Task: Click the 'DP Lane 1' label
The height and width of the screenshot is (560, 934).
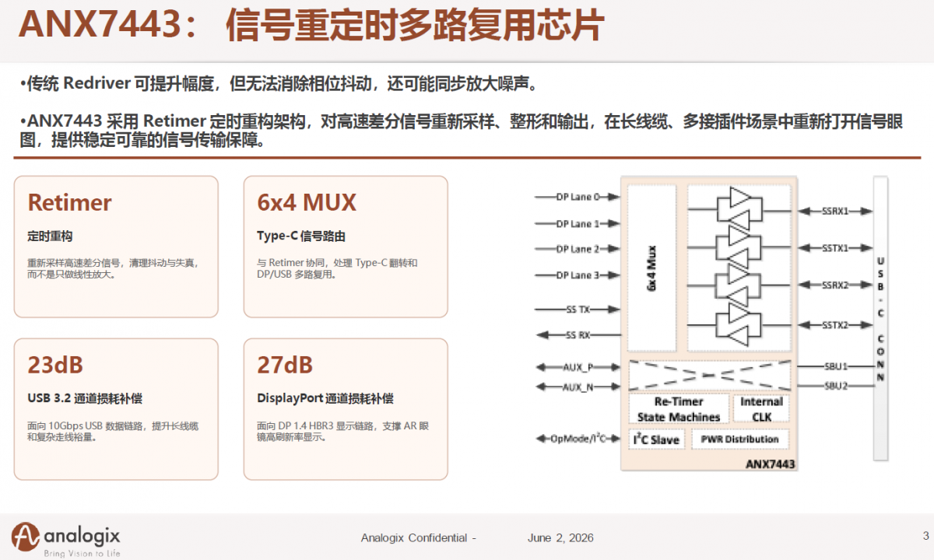Action: (578, 223)
